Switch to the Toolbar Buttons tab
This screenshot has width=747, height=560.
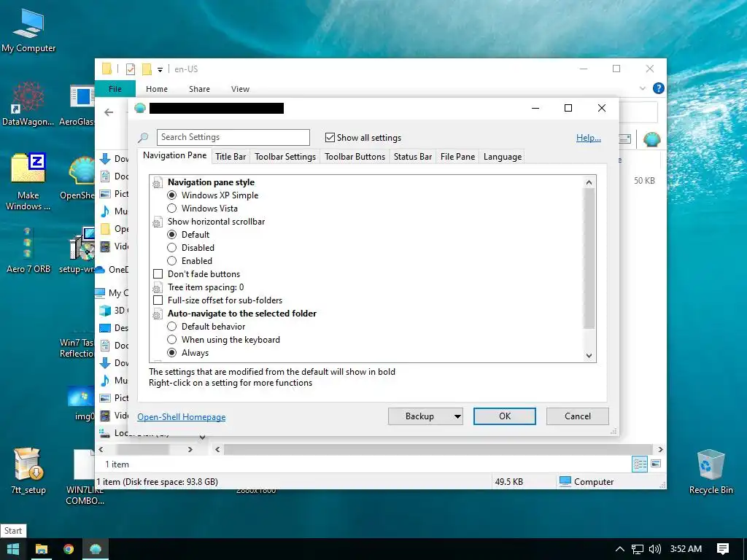pos(355,157)
